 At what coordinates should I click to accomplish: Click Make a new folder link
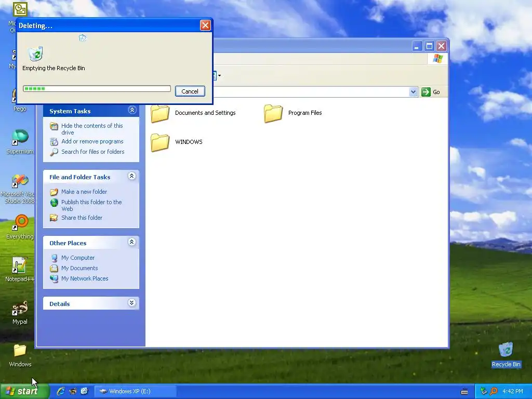coord(84,192)
